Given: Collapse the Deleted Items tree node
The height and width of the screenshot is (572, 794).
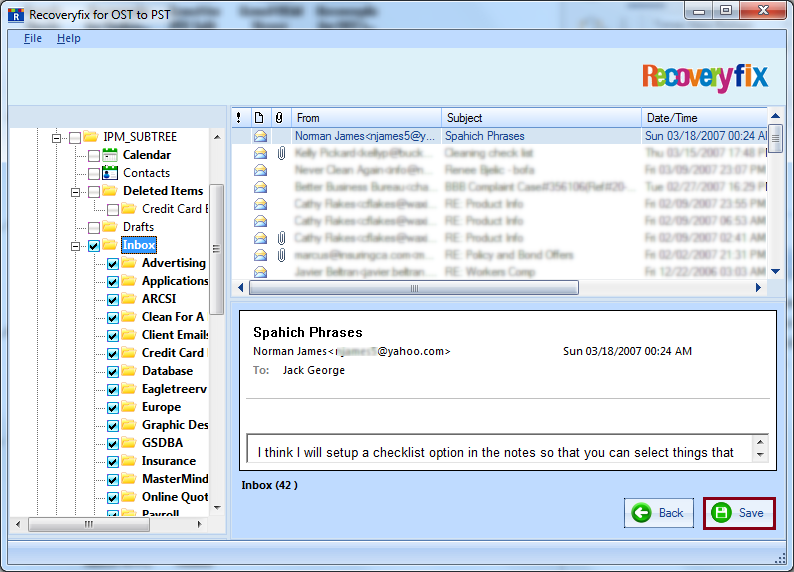Looking at the screenshot, I should 75,192.
